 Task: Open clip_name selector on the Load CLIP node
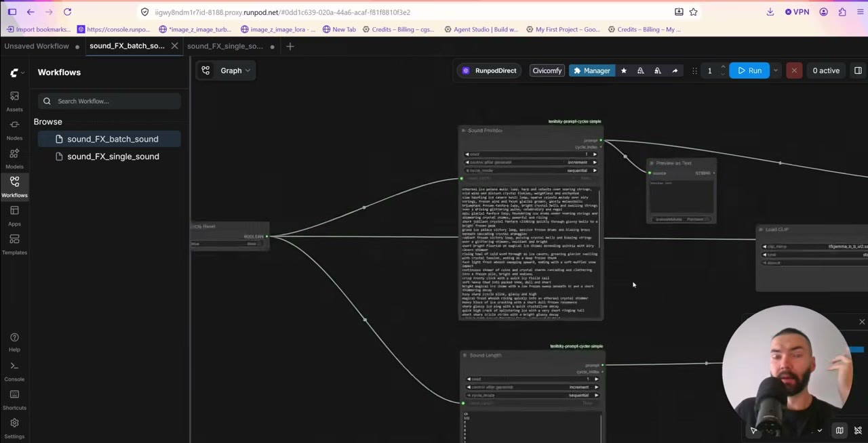[x=815, y=247]
